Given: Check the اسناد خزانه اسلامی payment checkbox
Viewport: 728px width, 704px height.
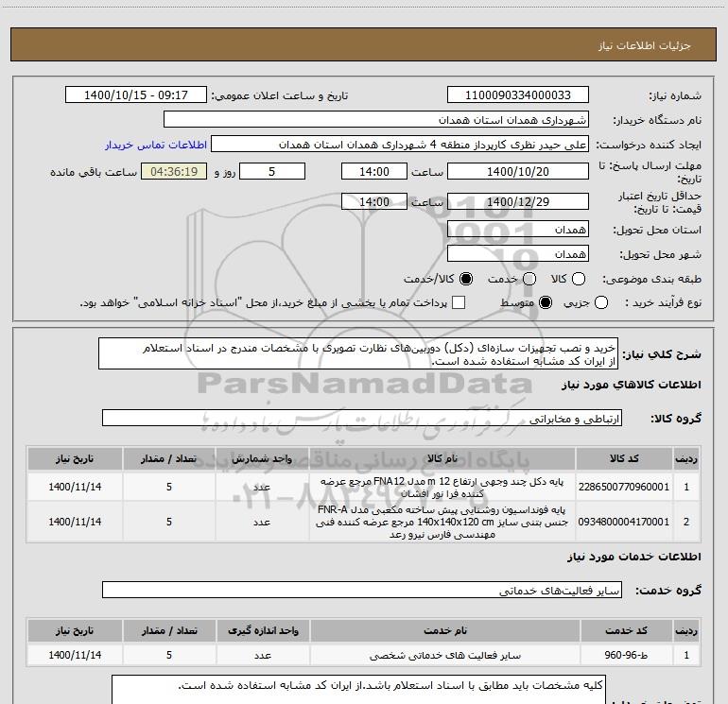Looking at the screenshot, I should click(x=459, y=302).
